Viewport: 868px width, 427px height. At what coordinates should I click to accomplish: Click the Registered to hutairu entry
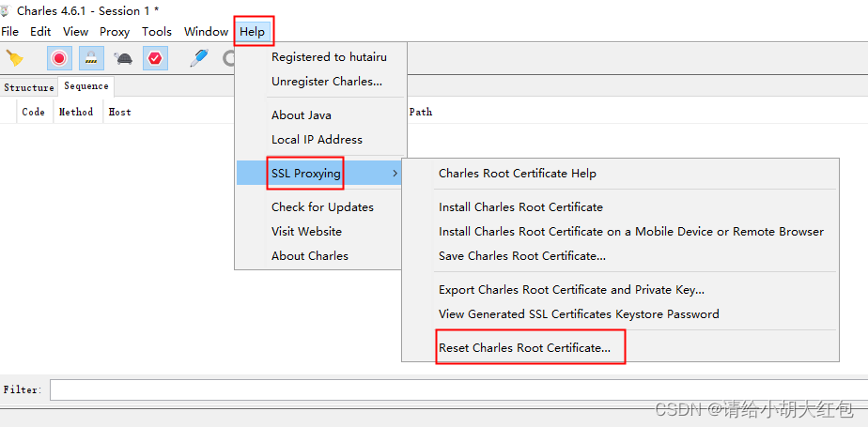(321, 57)
